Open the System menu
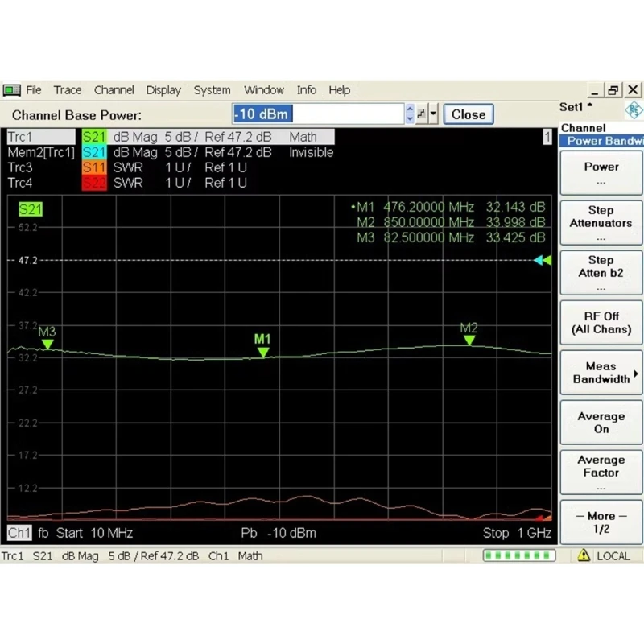The width and height of the screenshot is (644, 644). pyautogui.click(x=212, y=90)
